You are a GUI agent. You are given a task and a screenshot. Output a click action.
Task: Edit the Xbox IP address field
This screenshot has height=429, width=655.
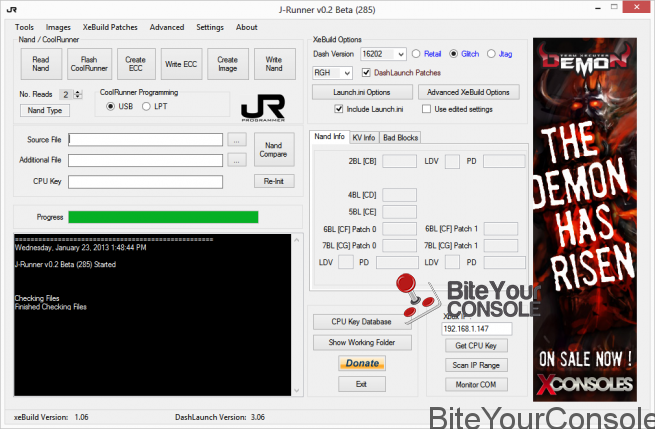pyautogui.click(x=477, y=329)
